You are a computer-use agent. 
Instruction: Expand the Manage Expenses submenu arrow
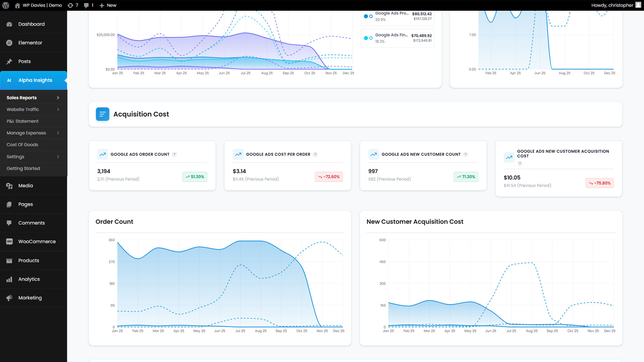click(58, 133)
